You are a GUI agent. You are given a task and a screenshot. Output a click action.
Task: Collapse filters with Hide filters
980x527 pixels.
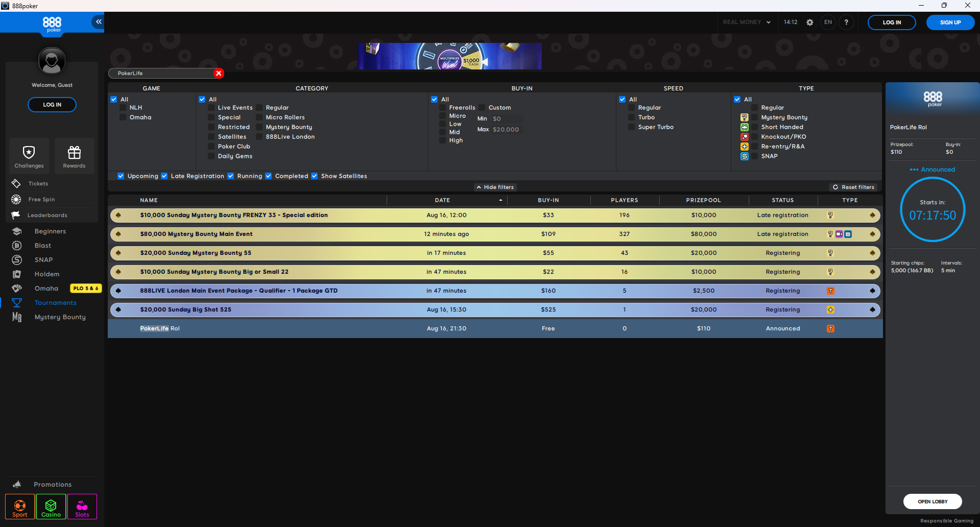[x=495, y=187]
